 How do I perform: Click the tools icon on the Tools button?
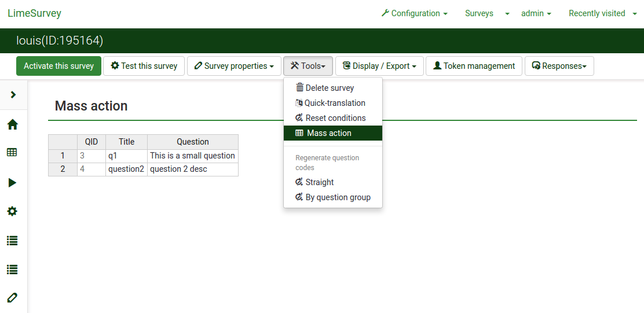[x=294, y=65]
